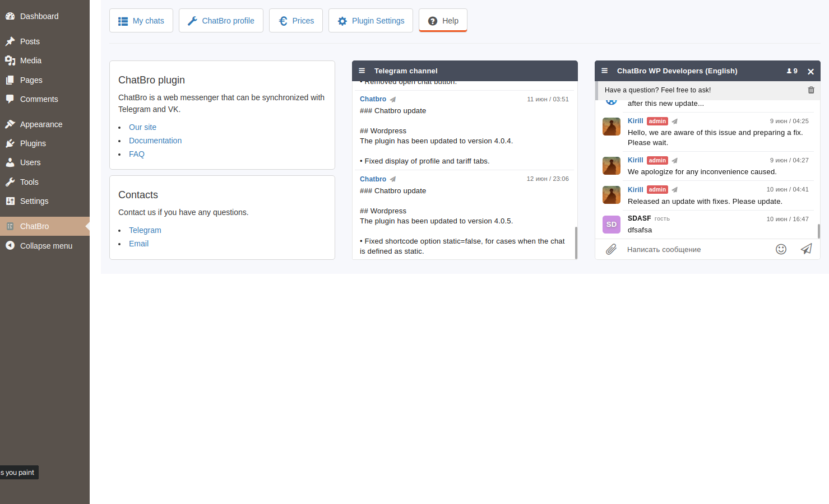Click the timestamp "11 июн / 03:51"
Screen dimensions: 829x504
548,99
